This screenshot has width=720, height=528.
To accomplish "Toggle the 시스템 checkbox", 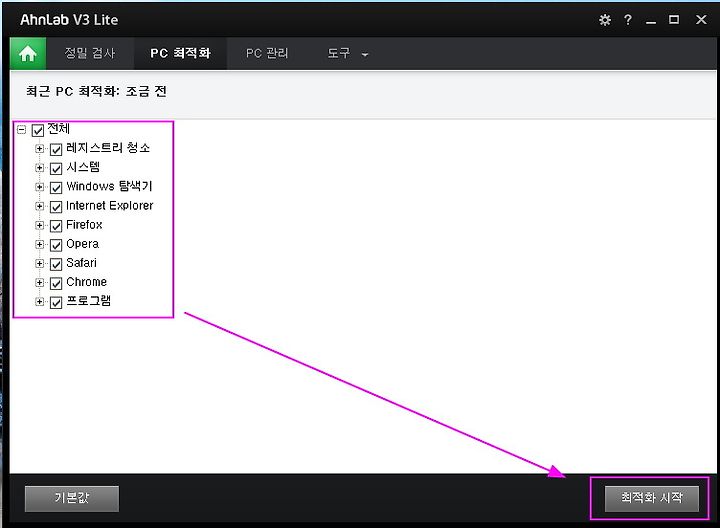I will coord(56,169).
